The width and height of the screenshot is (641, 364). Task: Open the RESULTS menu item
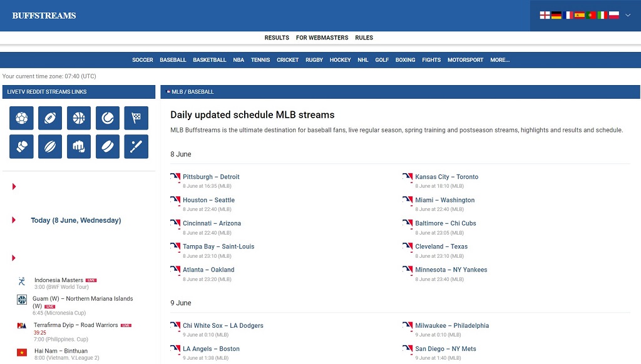click(277, 38)
